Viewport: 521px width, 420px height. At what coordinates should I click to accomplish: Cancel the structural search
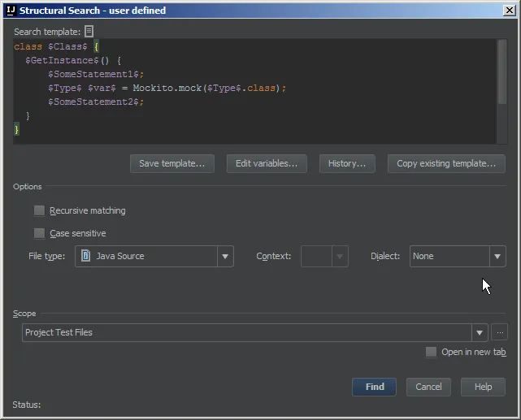[428, 387]
